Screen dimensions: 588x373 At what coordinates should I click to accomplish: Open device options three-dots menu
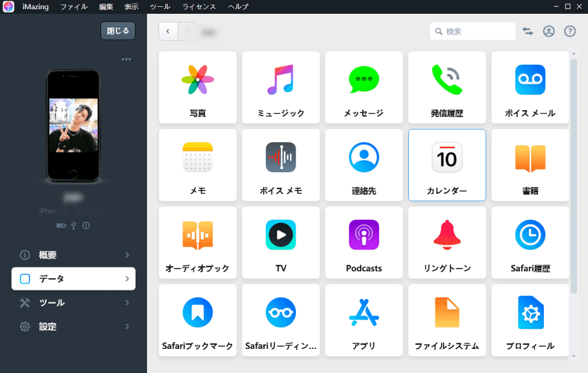(x=126, y=59)
